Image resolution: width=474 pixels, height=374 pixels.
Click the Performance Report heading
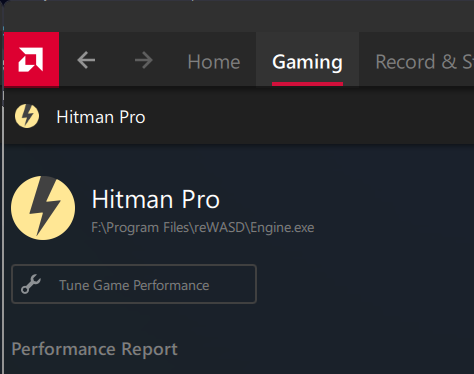[95, 349]
